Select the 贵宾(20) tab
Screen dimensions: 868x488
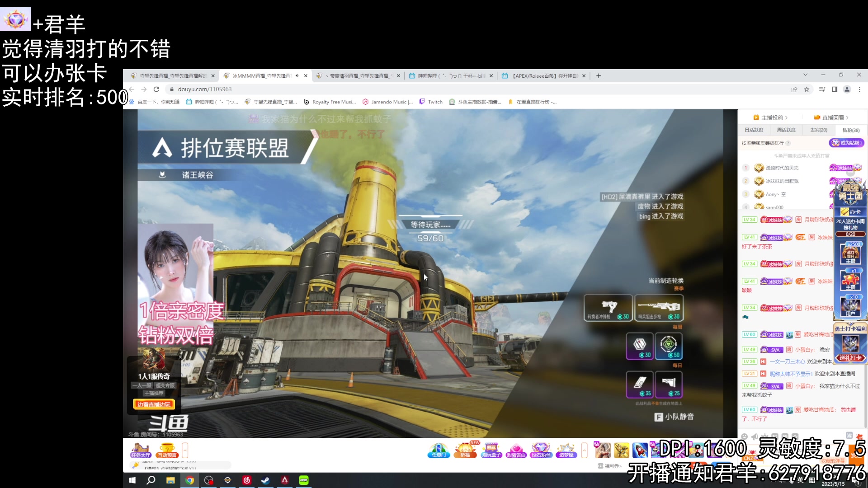(x=819, y=130)
